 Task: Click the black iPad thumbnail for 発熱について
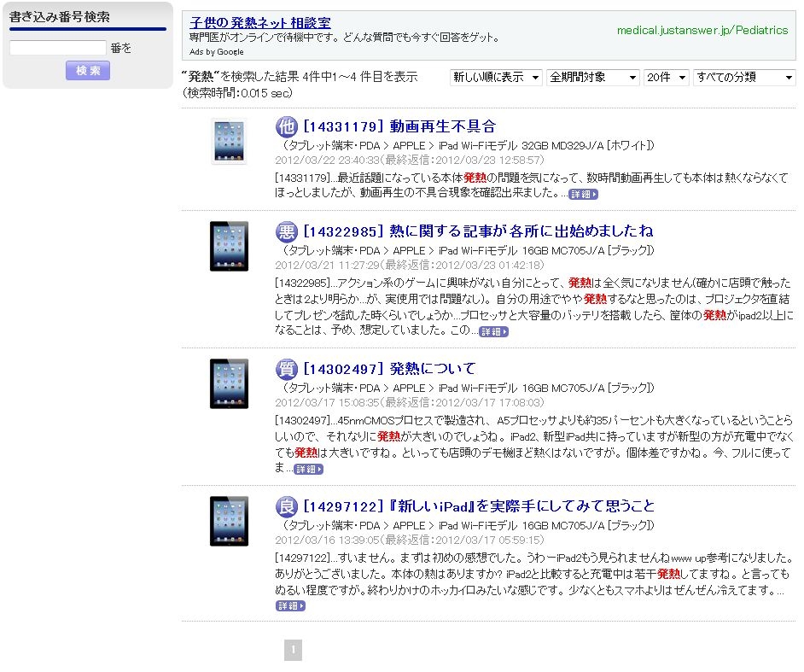[230, 383]
